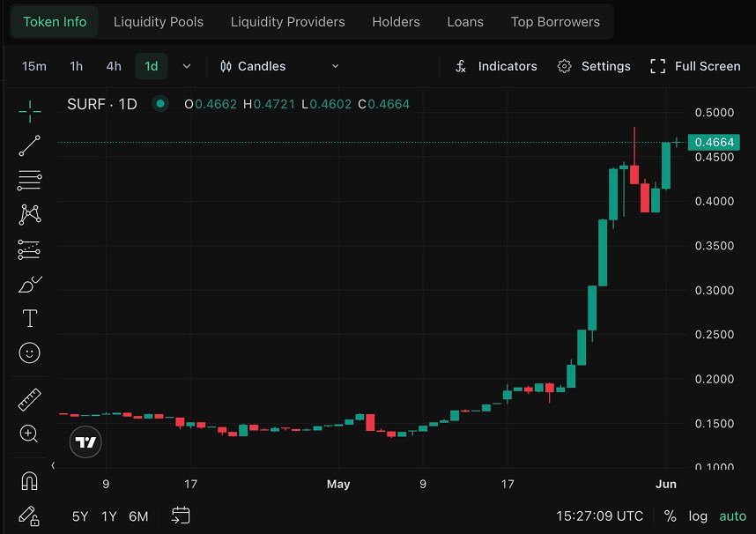Viewport: 756px width, 534px height.
Task: Open the Fibonacci retracement tool
Action: coord(30,181)
